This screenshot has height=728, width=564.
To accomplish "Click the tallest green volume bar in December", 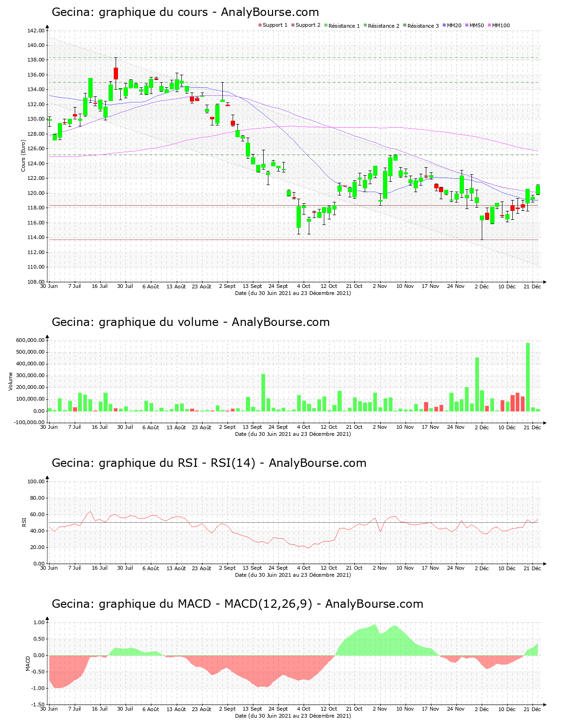I will click(528, 377).
